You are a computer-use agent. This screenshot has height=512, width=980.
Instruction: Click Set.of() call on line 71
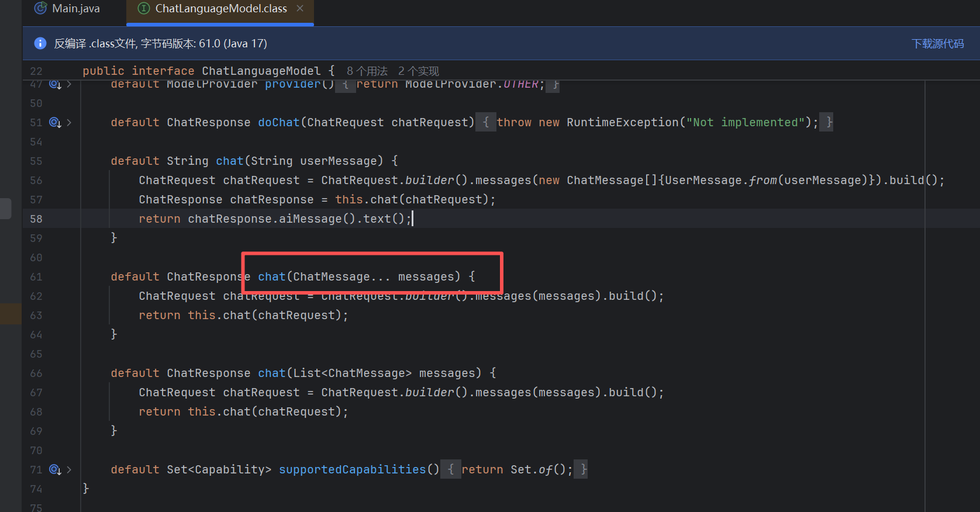[x=538, y=469]
